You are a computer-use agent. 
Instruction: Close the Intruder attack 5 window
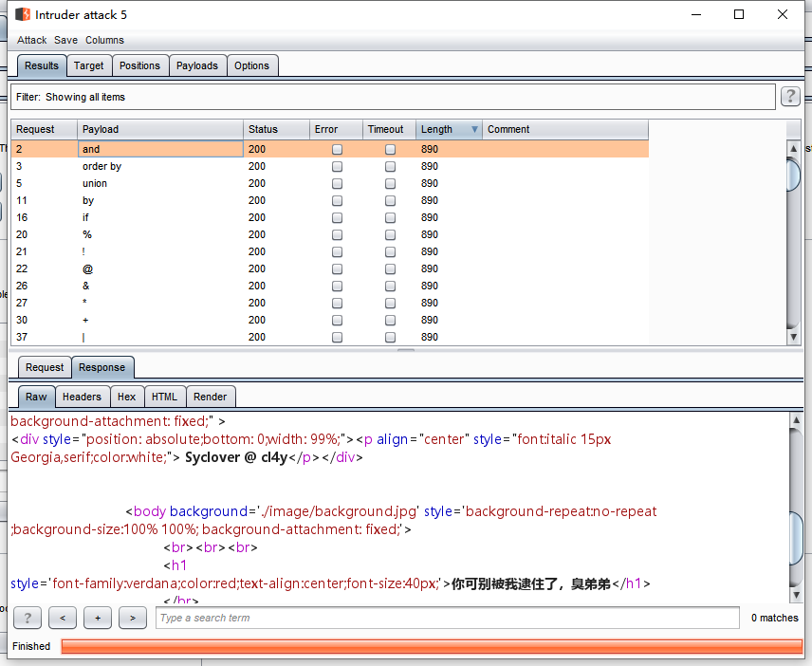tap(783, 14)
